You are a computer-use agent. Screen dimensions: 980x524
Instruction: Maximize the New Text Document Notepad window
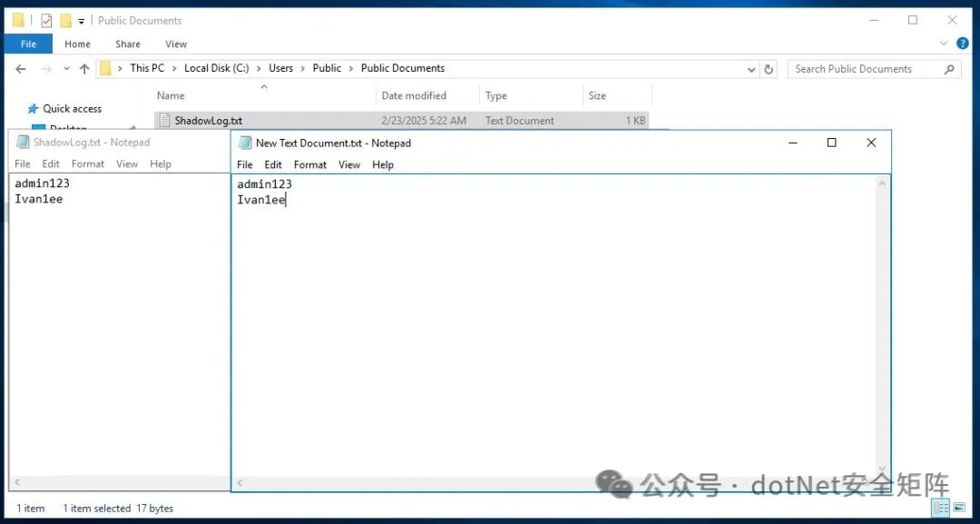point(831,143)
